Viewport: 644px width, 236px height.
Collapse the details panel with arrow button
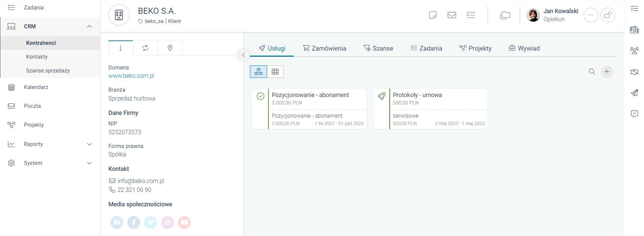point(243,55)
